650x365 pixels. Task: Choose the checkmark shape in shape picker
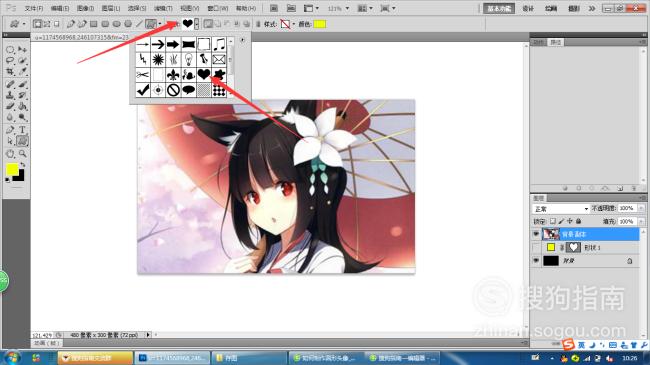143,90
